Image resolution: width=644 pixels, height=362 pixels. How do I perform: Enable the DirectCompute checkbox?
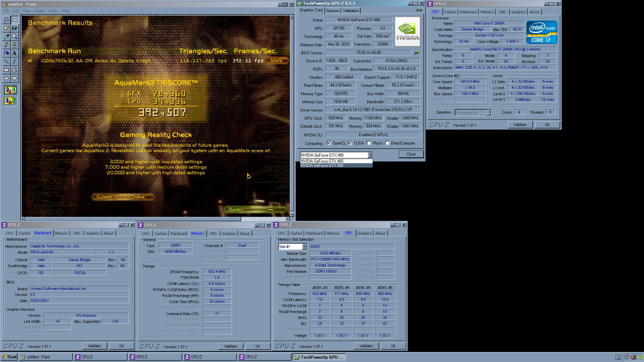387,143
